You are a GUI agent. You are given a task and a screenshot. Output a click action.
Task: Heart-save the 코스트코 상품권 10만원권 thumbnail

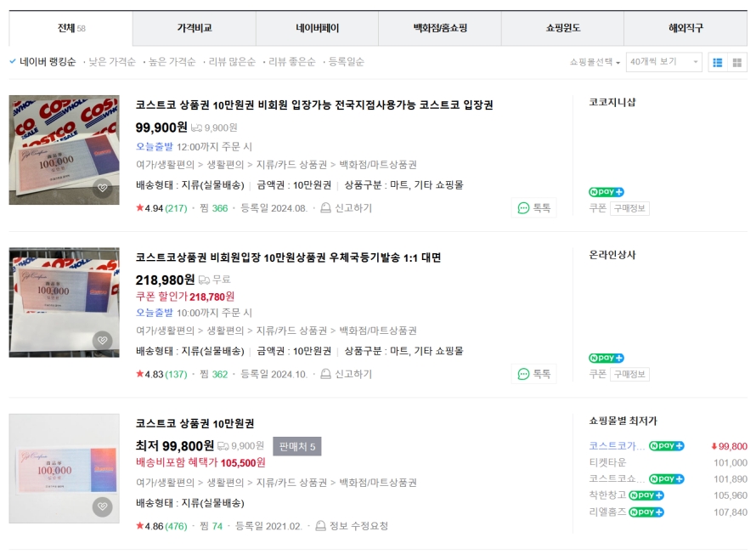point(102,506)
